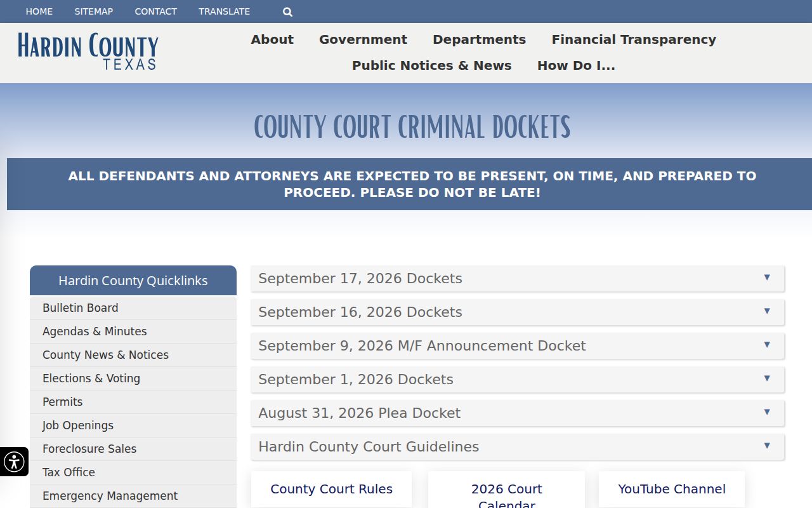Open the Government menu

(363, 39)
